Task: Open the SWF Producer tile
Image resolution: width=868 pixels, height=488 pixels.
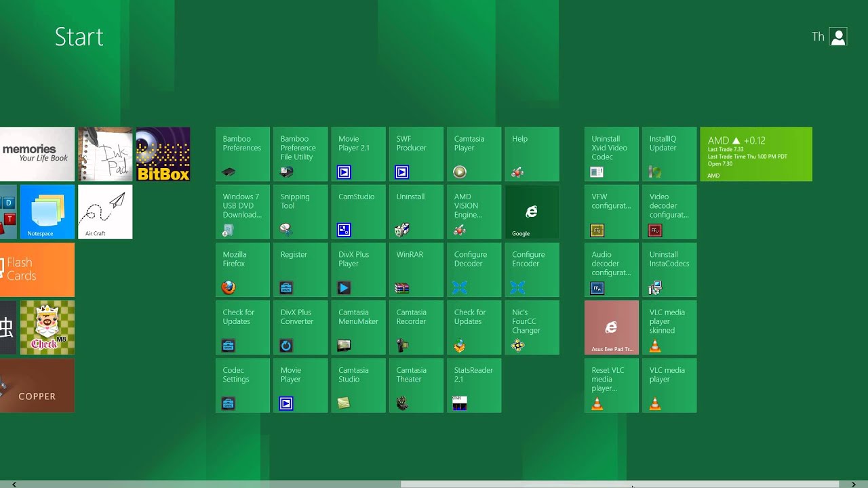Action: coord(416,154)
